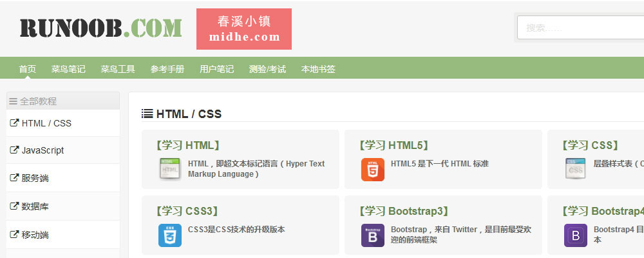Click external-link icon beside HTML / CSS
644x258 pixels.
[14, 123]
